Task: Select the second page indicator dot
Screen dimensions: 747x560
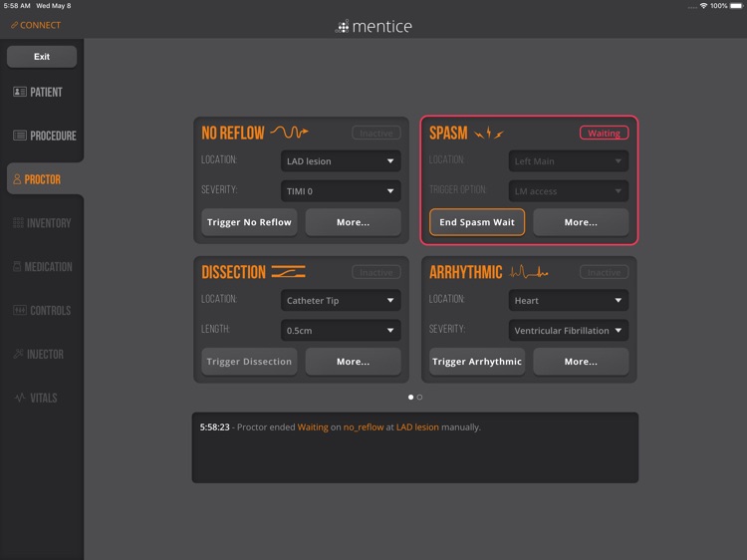Action: coord(419,397)
